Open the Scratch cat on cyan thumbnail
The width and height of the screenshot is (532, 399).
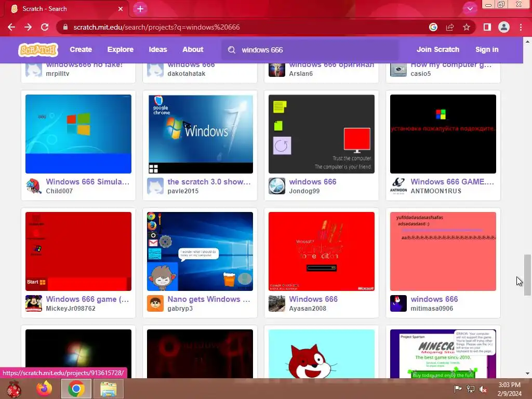(322, 354)
